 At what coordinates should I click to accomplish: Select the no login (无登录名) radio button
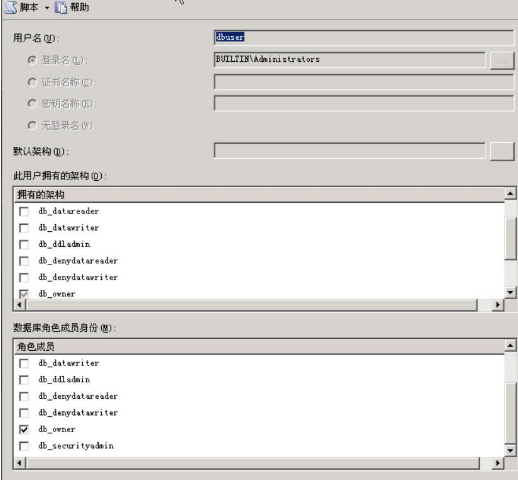[32, 126]
